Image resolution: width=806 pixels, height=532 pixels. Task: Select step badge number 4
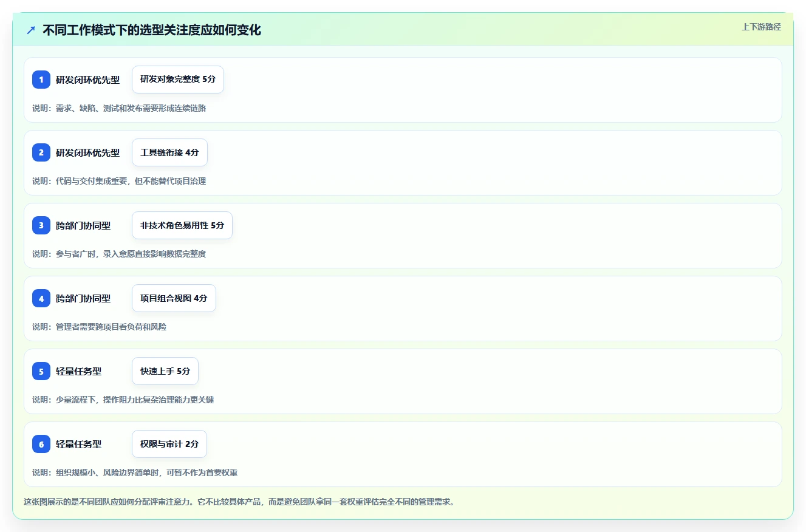click(x=41, y=298)
